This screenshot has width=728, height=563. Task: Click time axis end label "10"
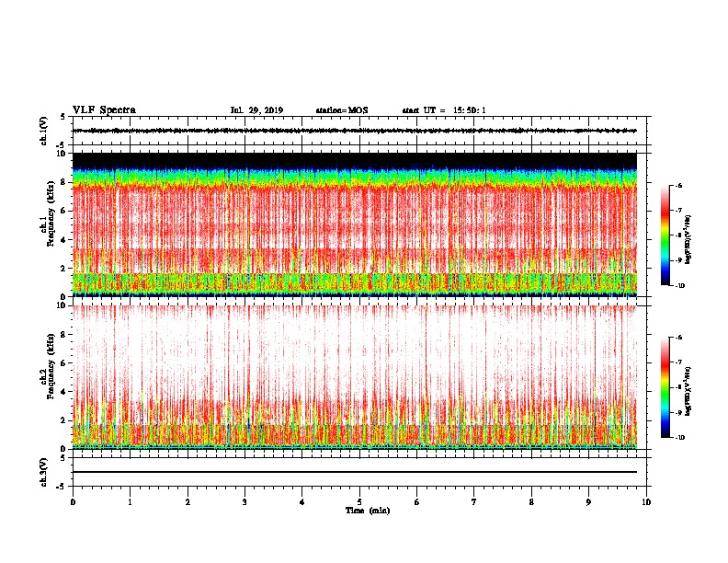[646, 502]
